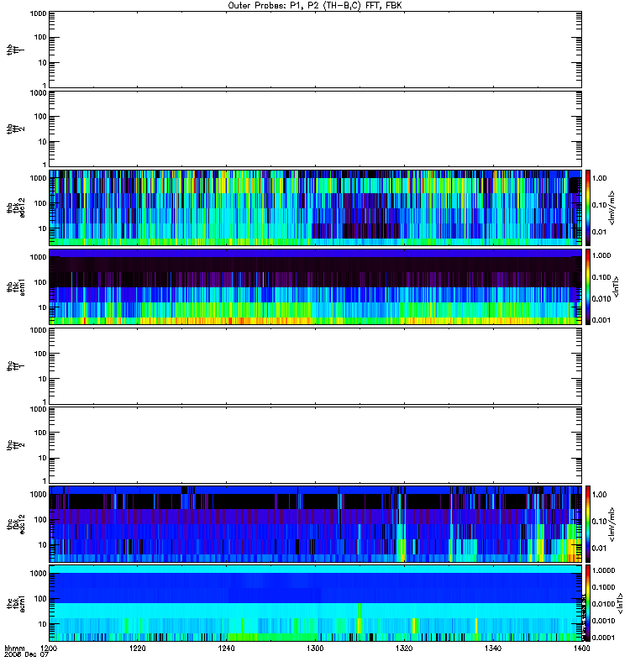This screenshot has height=672, width=630.
Task: Click the thc fbk scm1 color scale bar
Action: click(588, 603)
